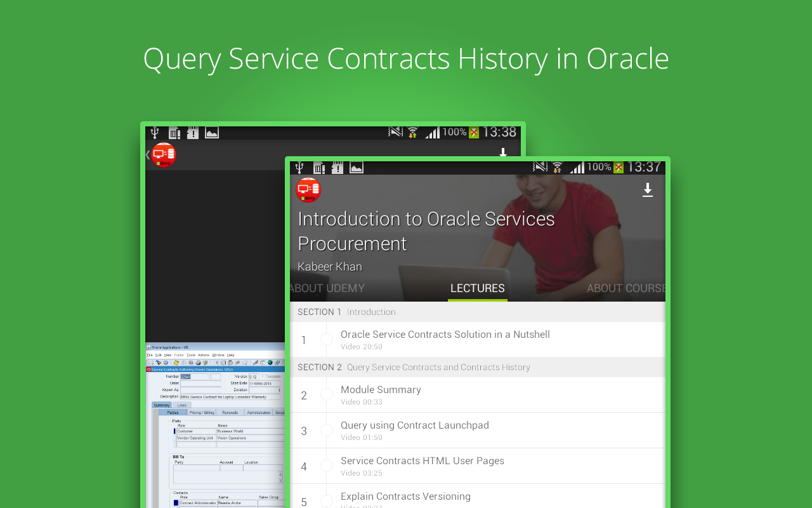Open Explain Contracts Versioning lecture

point(478,496)
